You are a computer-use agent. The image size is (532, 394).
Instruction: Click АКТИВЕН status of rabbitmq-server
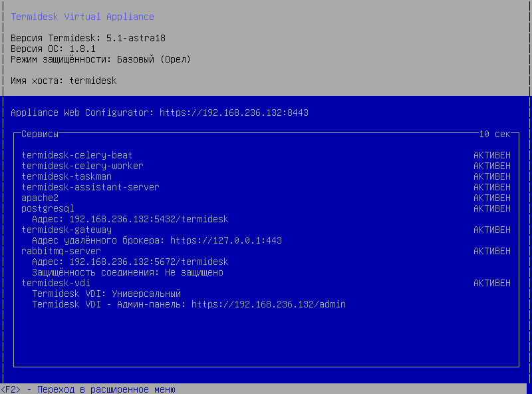[x=492, y=251]
